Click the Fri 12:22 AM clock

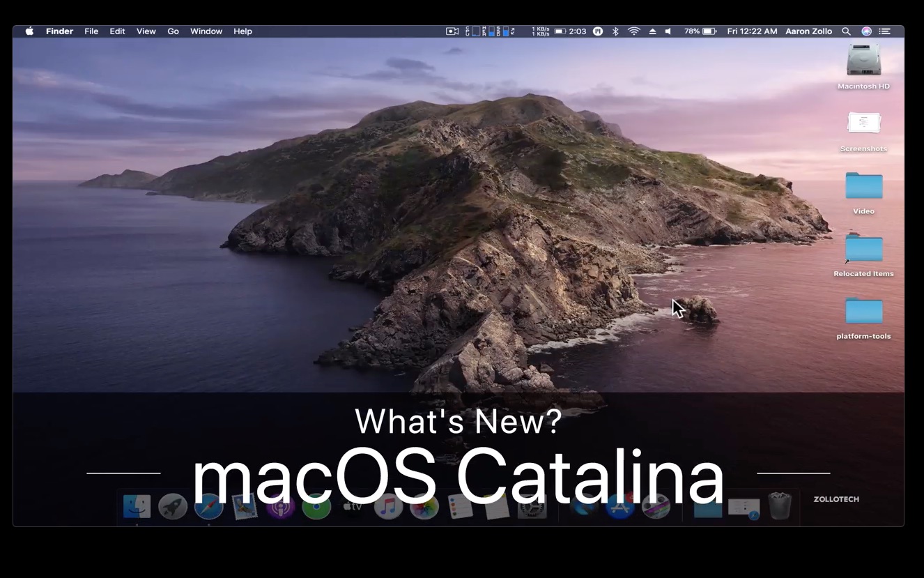point(752,31)
